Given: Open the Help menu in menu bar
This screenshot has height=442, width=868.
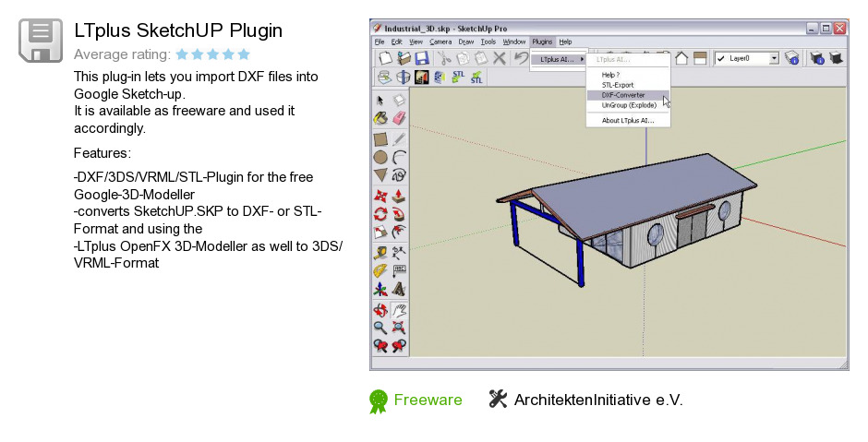Looking at the screenshot, I should (x=565, y=42).
